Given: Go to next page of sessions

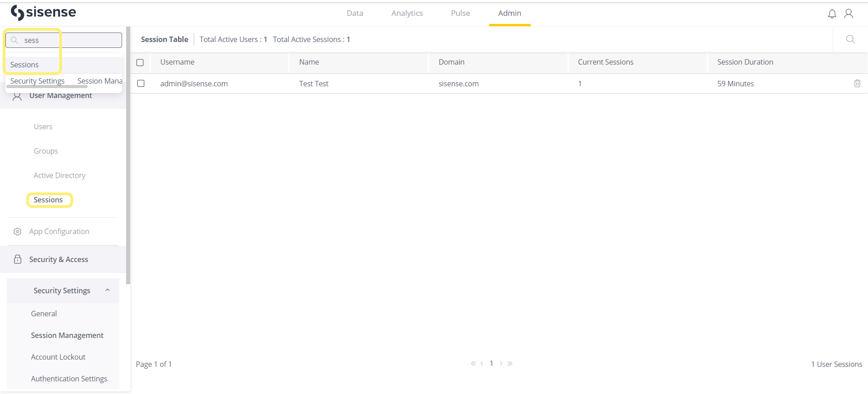Looking at the screenshot, I should click(x=501, y=364).
